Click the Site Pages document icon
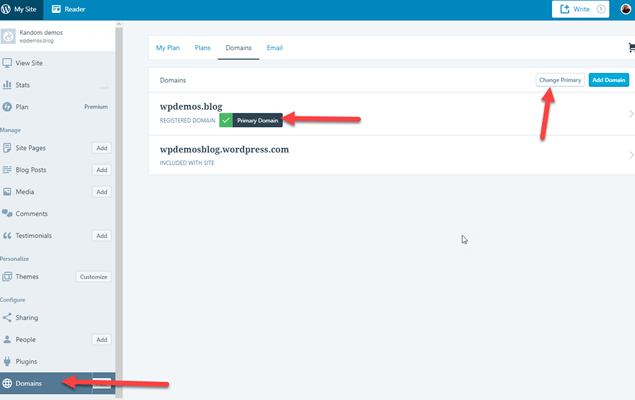Viewport: 635px width, 400px height. (x=7, y=148)
